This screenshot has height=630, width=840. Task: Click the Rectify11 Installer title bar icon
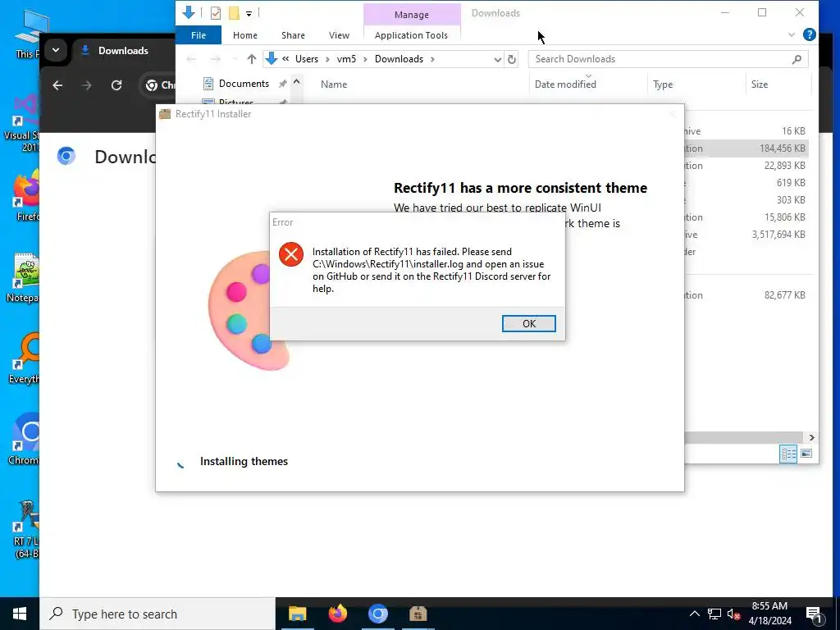coord(165,113)
